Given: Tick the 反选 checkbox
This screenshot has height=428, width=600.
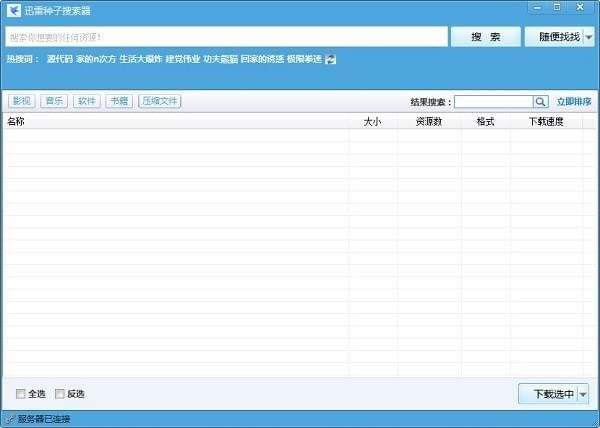Looking at the screenshot, I should point(60,394).
